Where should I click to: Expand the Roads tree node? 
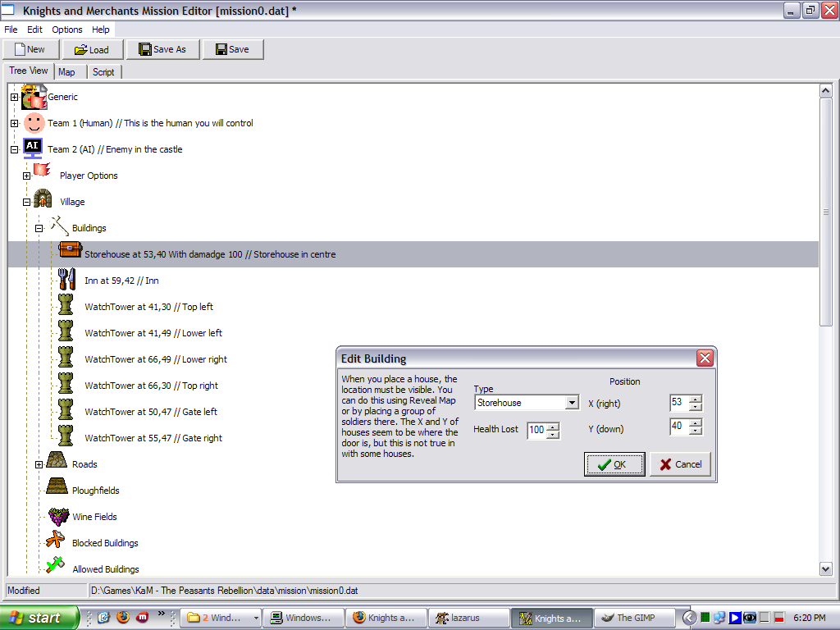pyautogui.click(x=39, y=464)
